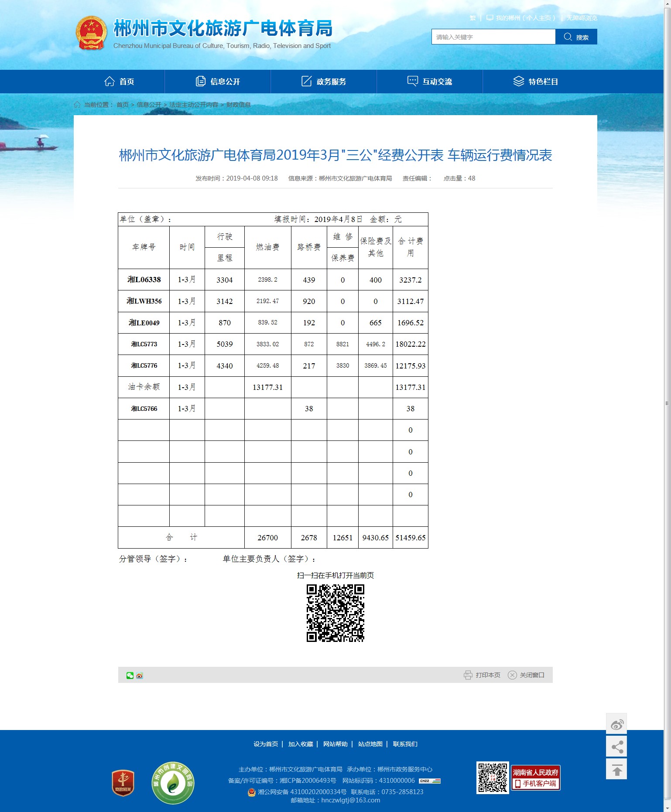Open the 政务服务 navigation menu item
The height and width of the screenshot is (812, 671).
pos(324,82)
